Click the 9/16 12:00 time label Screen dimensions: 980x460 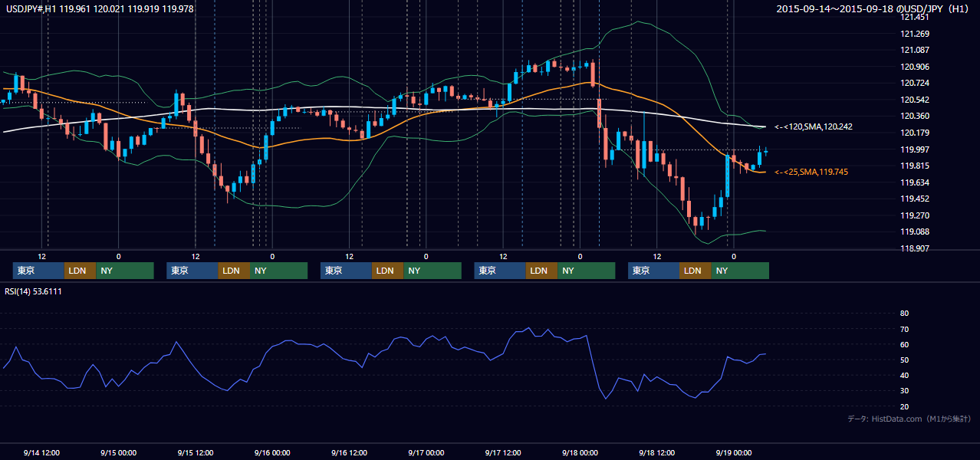click(x=350, y=452)
